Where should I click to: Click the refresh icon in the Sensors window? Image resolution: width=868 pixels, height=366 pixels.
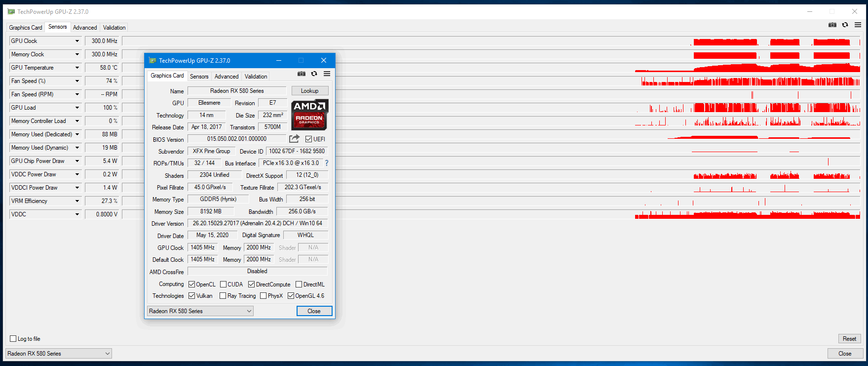point(845,25)
